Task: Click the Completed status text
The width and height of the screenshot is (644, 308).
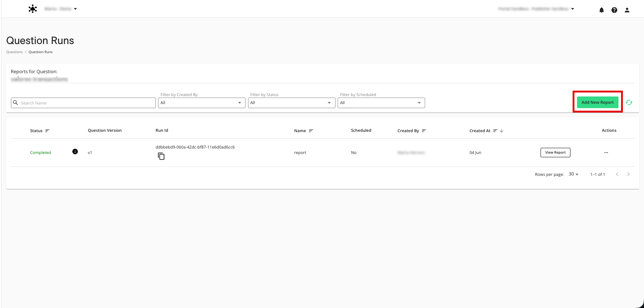Action: (40, 153)
